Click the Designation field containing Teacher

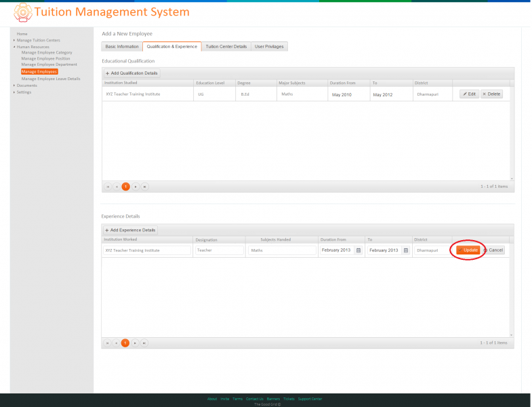pos(219,250)
